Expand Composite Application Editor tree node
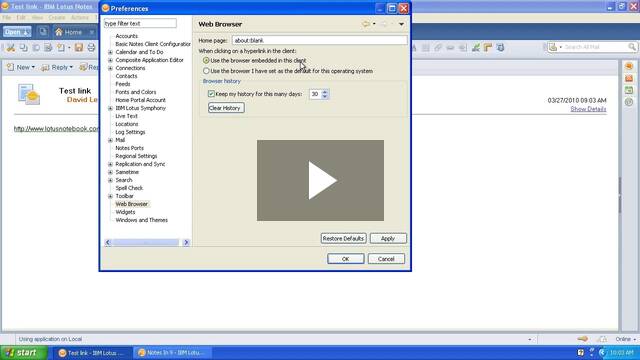This screenshot has height=360, width=640. [110, 60]
